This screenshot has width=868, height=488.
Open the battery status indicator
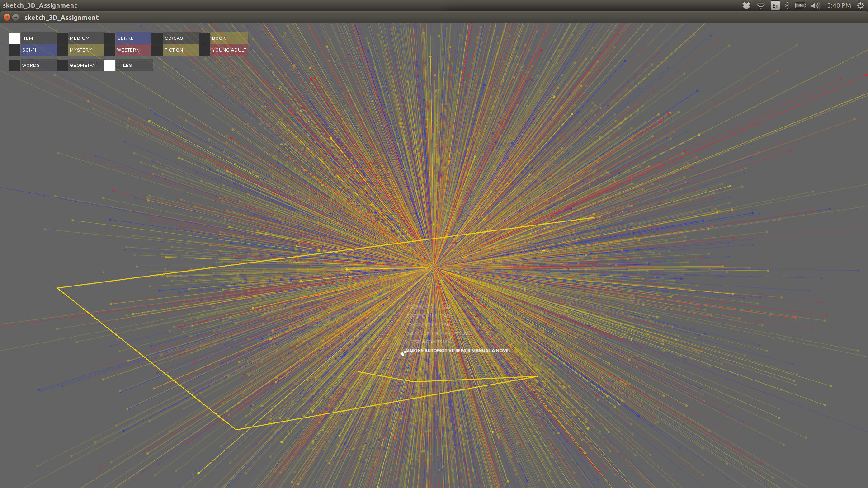tap(800, 5)
